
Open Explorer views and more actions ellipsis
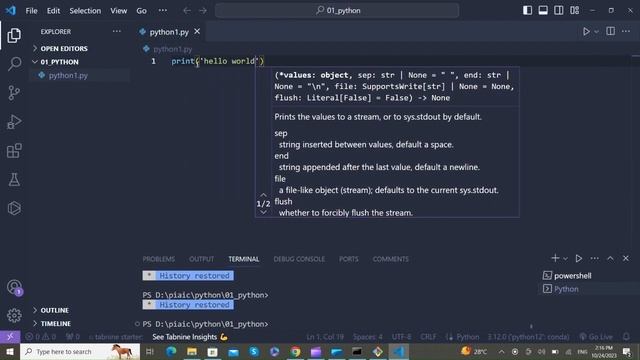[117, 31]
